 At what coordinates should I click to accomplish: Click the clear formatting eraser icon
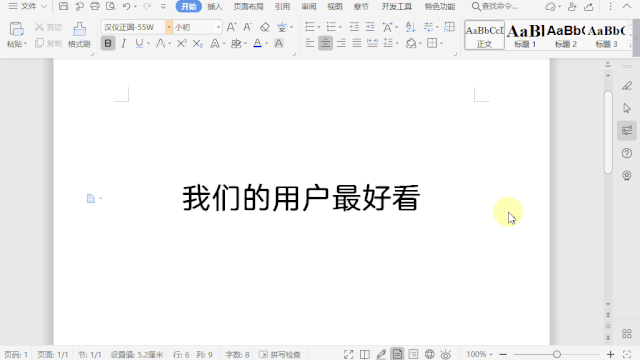264,27
